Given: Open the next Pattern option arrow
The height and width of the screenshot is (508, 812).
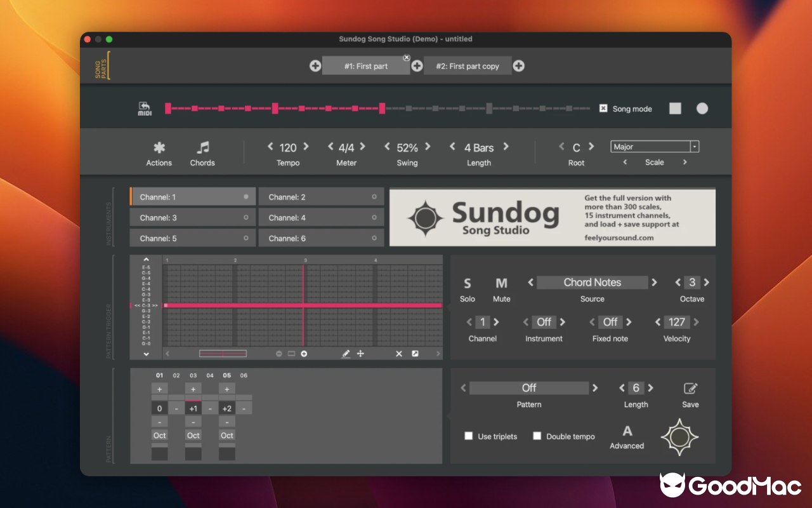Looking at the screenshot, I should 595,387.
